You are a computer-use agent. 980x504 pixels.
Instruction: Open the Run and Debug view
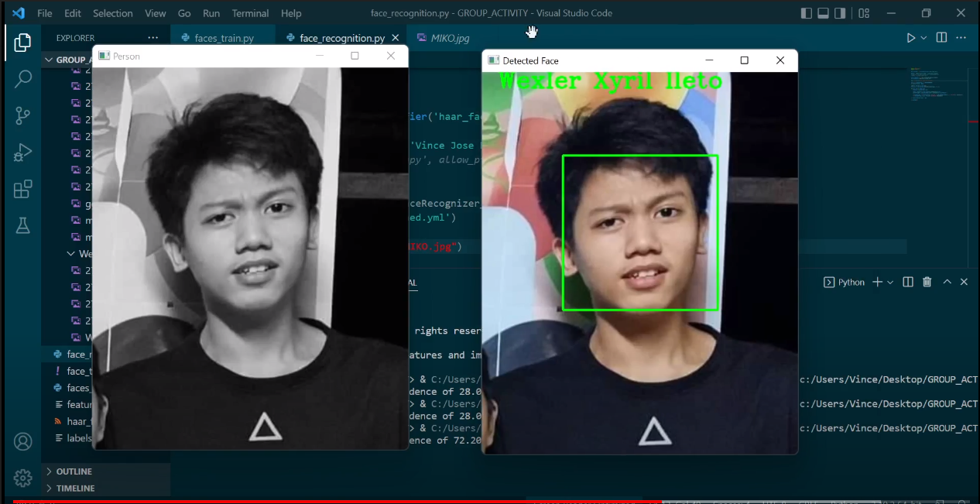(x=23, y=153)
